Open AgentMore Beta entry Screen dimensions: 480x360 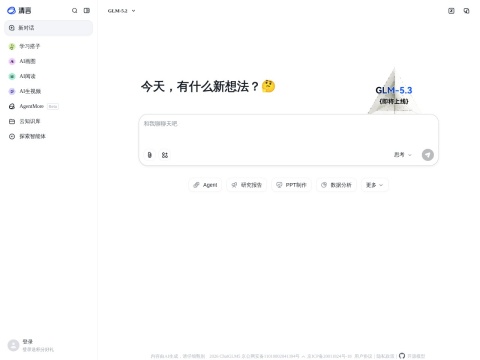coord(48,106)
